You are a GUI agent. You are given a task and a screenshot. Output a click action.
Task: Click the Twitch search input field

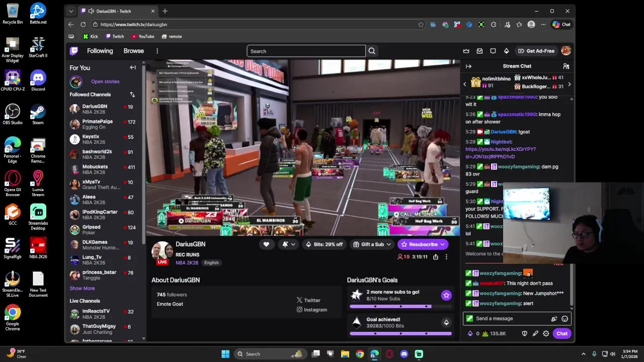pos(306,51)
